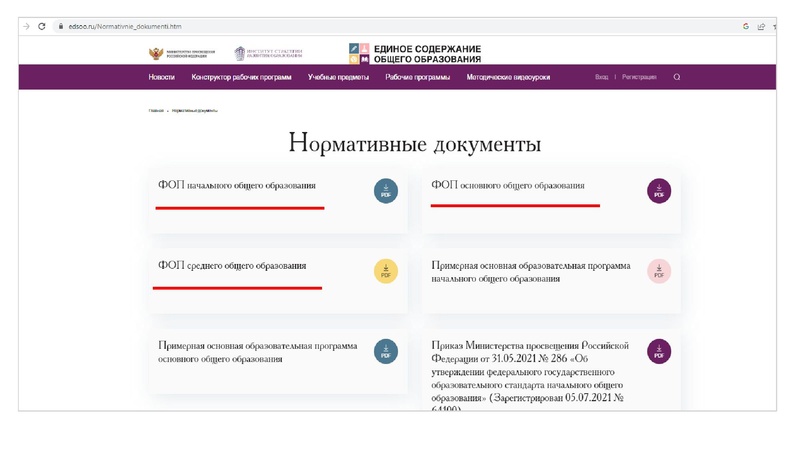The height and width of the screenshot is (450, 800).
Task: Download the Приказ № 286 PDF file
Action: (x=659, y=351)
